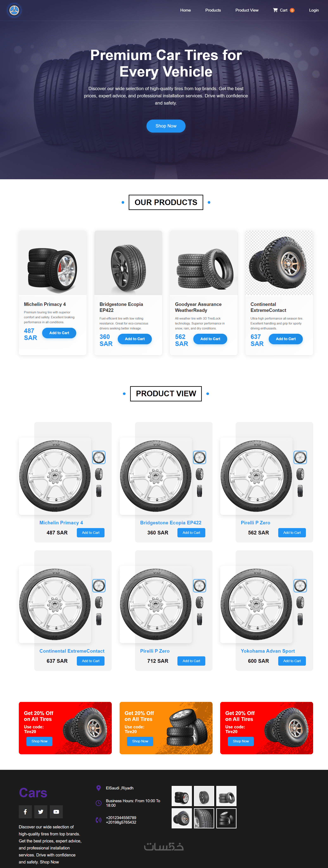Open first tire image in footer gallery
Viewport: 328px width, 868px height.
click(182, 796)
